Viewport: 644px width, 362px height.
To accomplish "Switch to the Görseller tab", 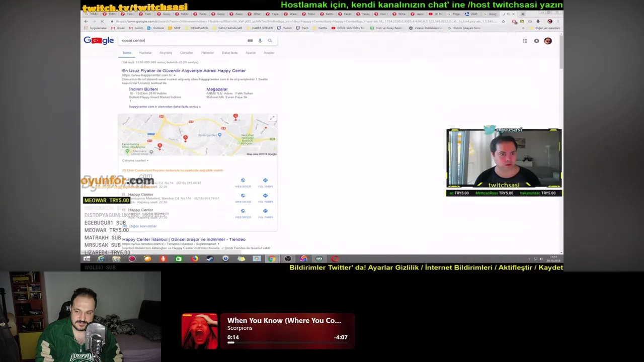I will tap(187, 53).
